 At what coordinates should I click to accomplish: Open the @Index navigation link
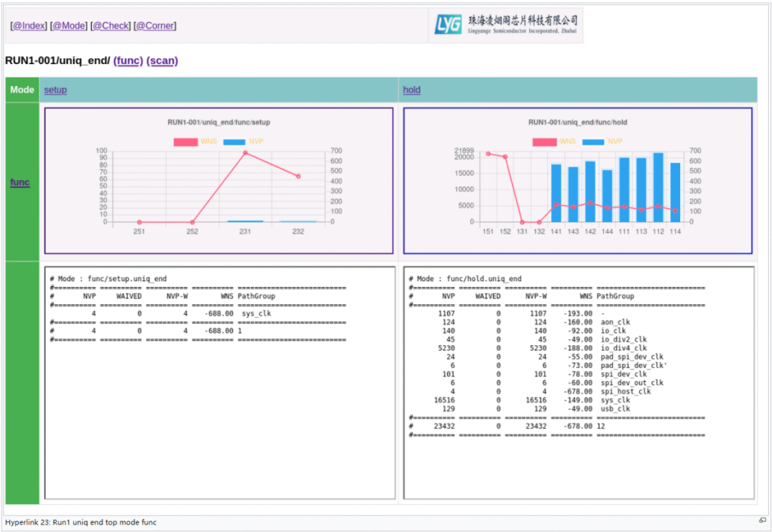pos(29,26)
